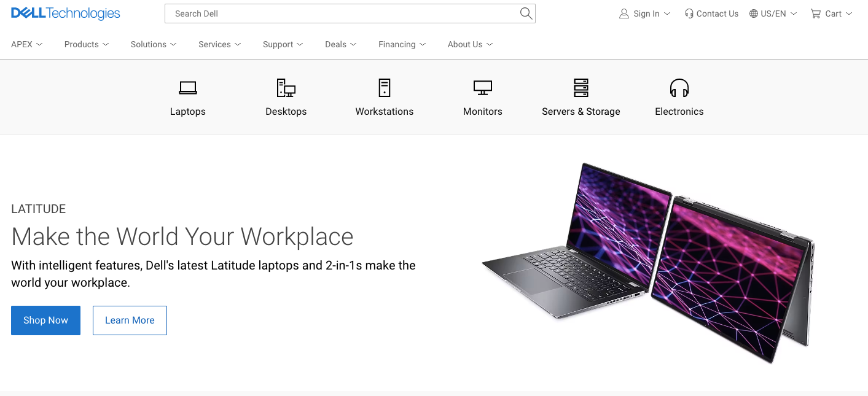Open the Financing menu

coord(402,44)
